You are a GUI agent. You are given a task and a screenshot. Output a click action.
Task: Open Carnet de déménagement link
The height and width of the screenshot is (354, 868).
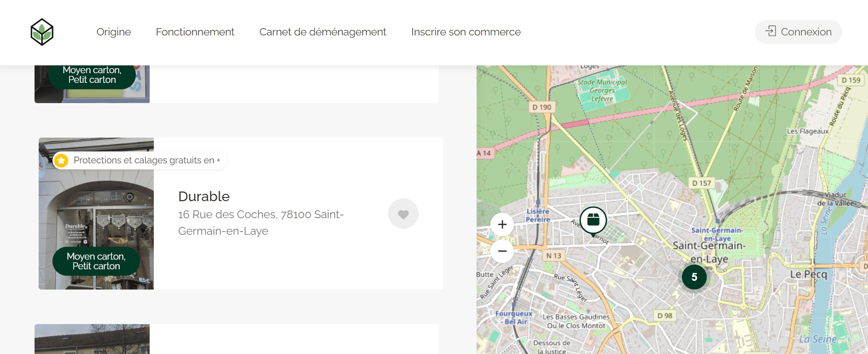pos(322,32)
